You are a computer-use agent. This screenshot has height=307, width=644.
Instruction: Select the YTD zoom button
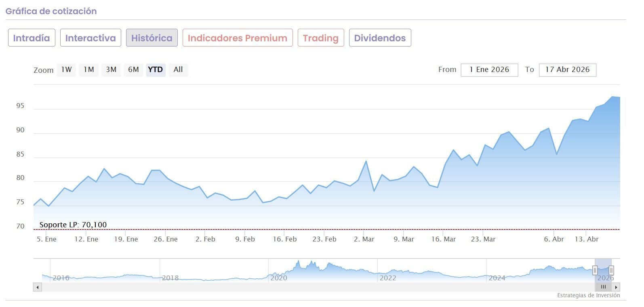pos(156,70)
